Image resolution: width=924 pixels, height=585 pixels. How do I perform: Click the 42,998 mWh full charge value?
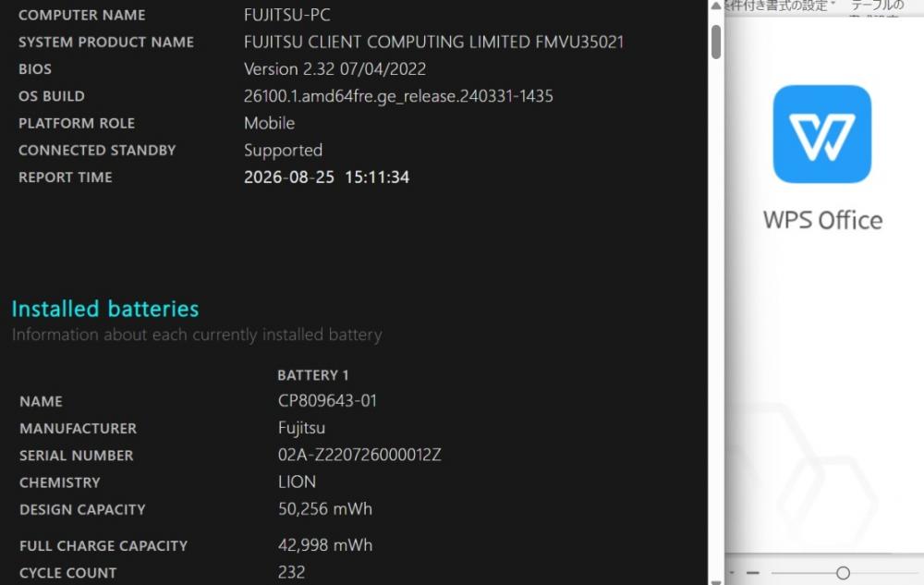click(x=325, y=545)
